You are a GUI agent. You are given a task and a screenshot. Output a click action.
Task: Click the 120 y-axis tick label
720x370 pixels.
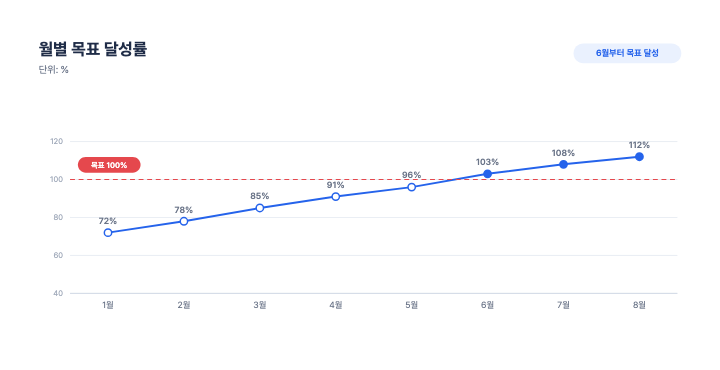tap(56, 141)
